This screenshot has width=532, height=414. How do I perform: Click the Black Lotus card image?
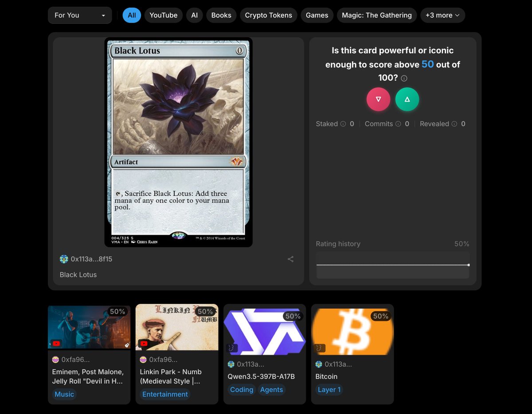point(178,142)
